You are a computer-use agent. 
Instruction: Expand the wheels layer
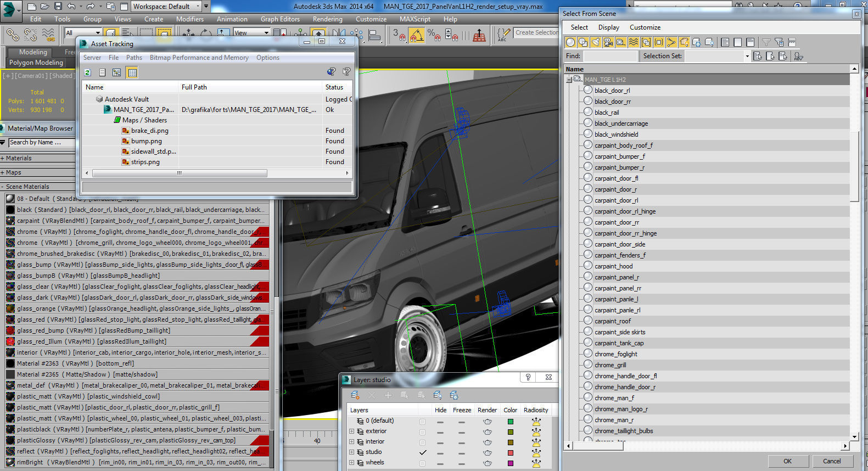tap(352, 463)
